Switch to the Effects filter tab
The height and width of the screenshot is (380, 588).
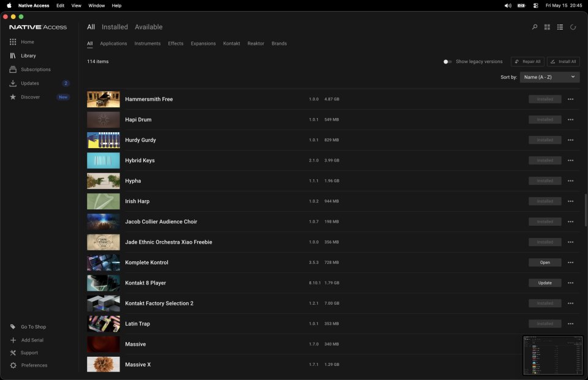[176, 43]
